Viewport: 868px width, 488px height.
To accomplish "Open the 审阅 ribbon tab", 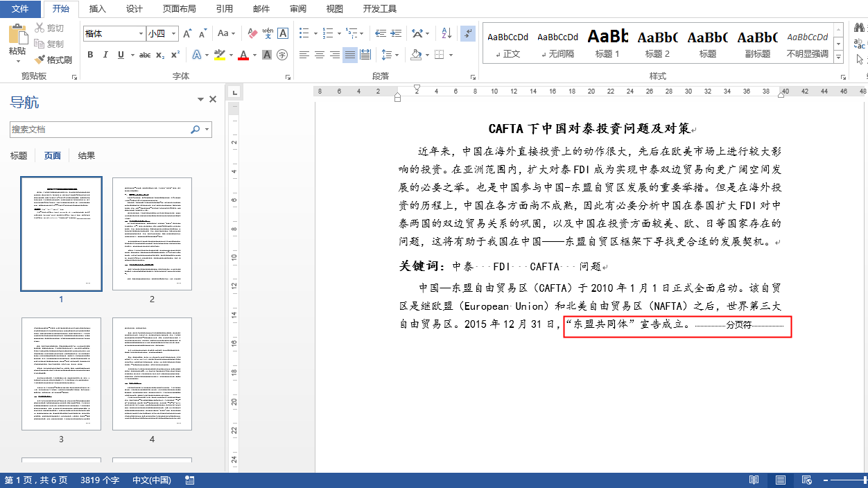I will coord(297,9).
